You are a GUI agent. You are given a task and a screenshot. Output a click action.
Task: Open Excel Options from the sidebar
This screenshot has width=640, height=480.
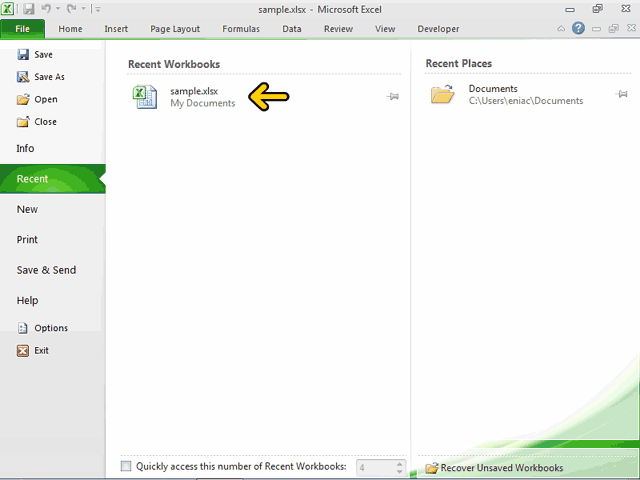(x=42, y=328)
